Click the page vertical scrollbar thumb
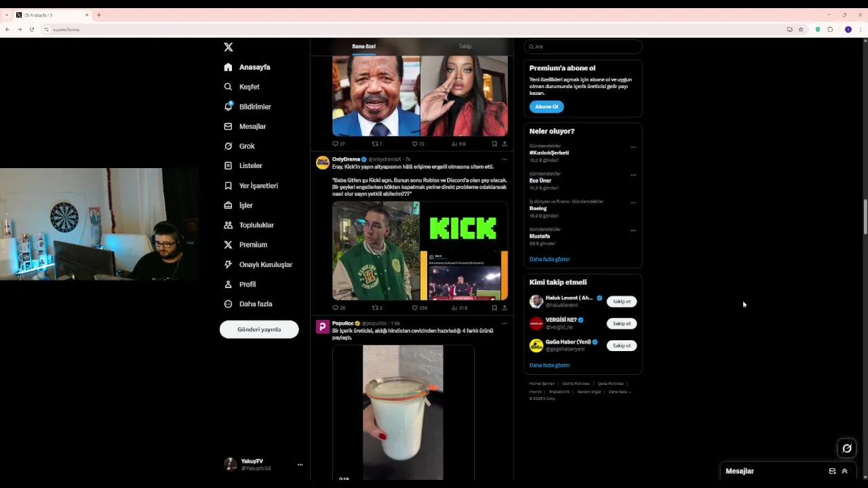The image size is (868, 488). click(865, 217)
